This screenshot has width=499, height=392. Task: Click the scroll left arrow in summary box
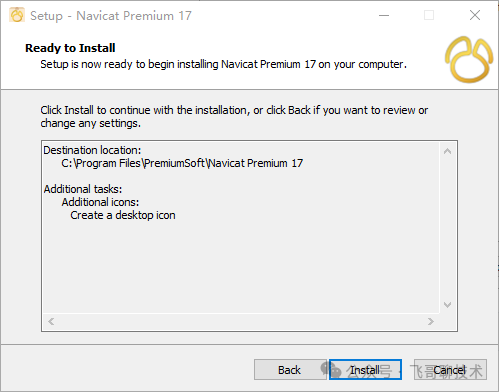(51, 322)
